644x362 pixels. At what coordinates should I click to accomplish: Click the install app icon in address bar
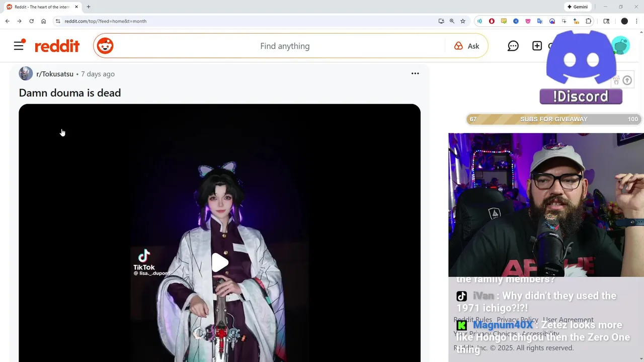pos(441,21)
